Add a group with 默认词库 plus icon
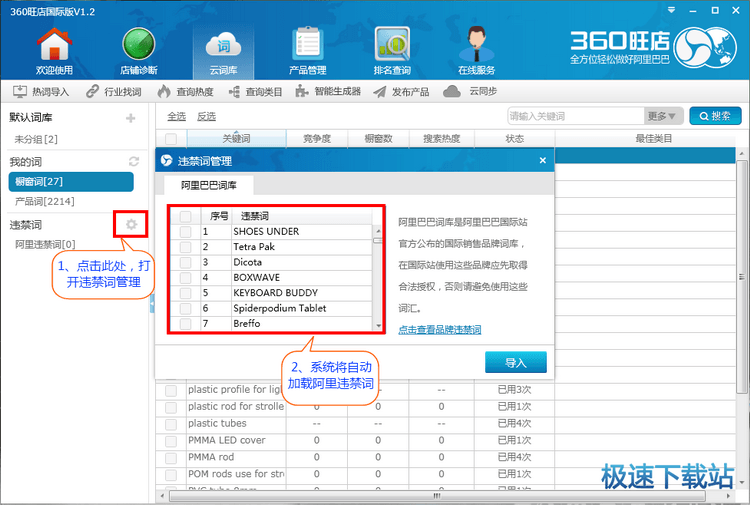 tap(131, 118)
